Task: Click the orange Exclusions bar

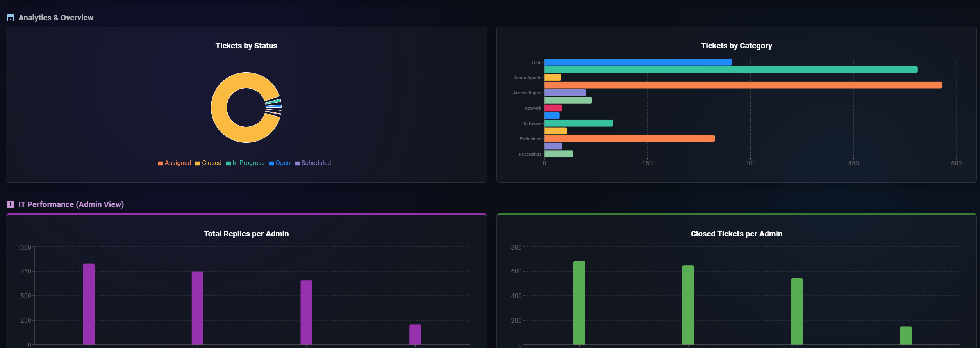Action: click(629, 138)
